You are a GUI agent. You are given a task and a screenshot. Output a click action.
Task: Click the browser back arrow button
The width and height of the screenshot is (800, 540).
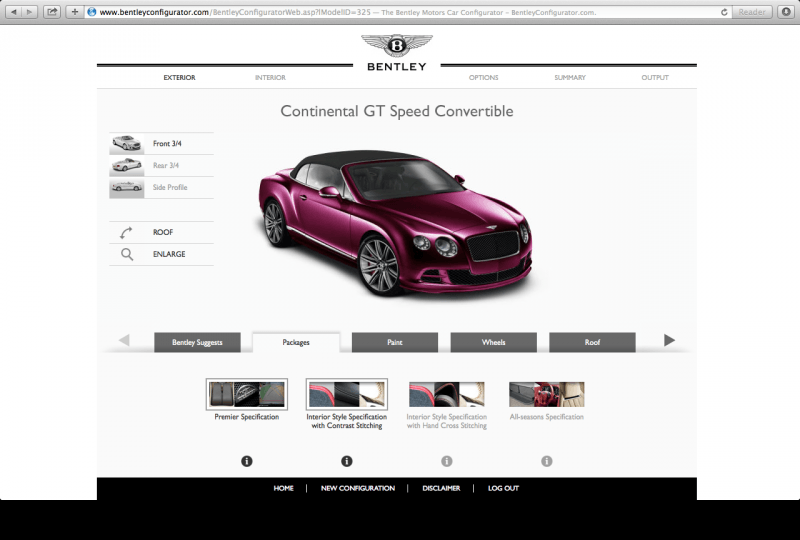[x=14, y=12]
